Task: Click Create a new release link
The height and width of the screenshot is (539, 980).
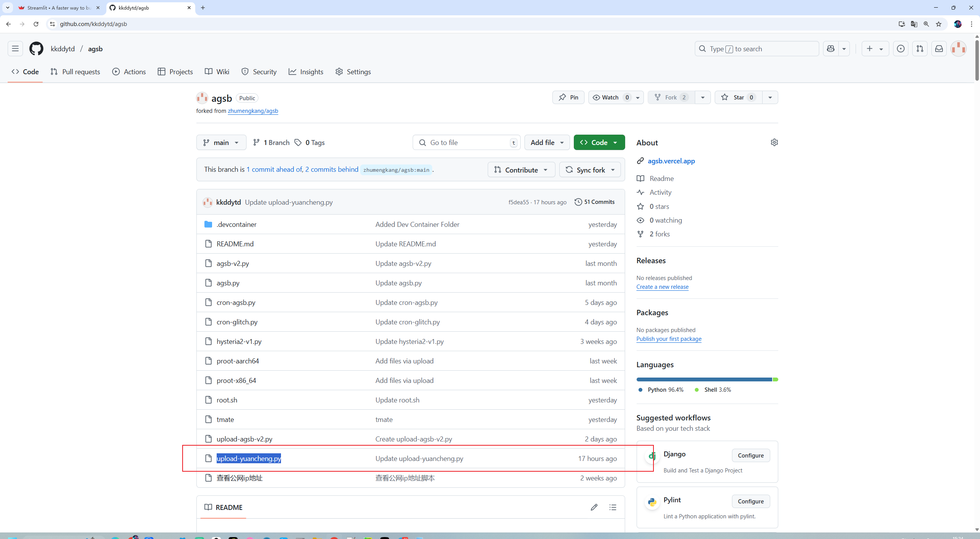Action: coord(662,287)
